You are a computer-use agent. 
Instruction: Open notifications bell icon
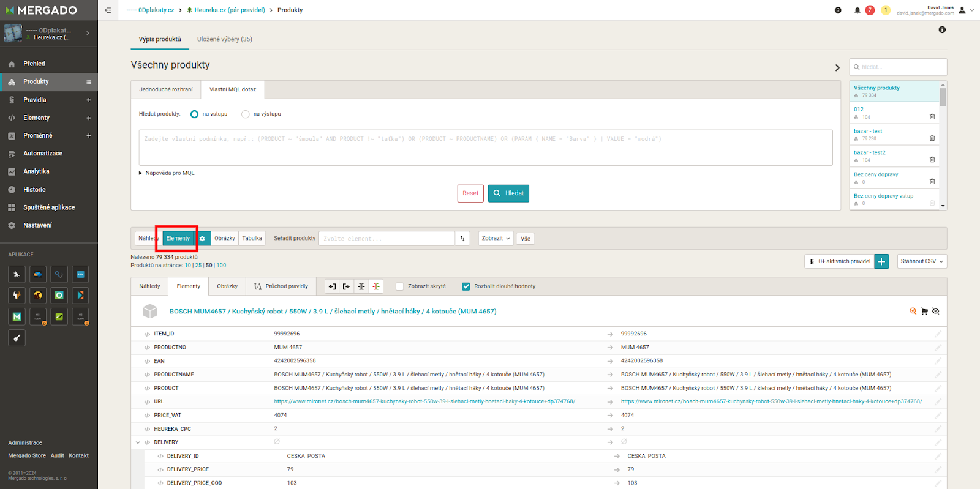[857, 10]
